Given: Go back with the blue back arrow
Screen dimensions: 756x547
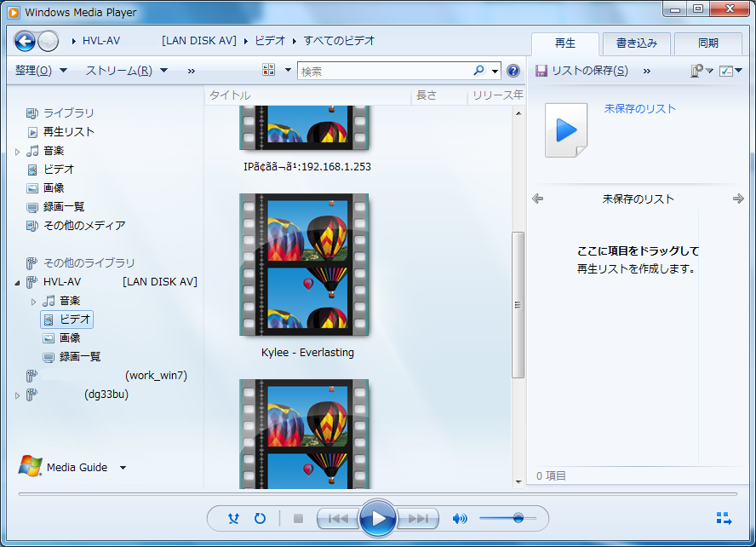Looking at the screenshot, I should point(25,41).
